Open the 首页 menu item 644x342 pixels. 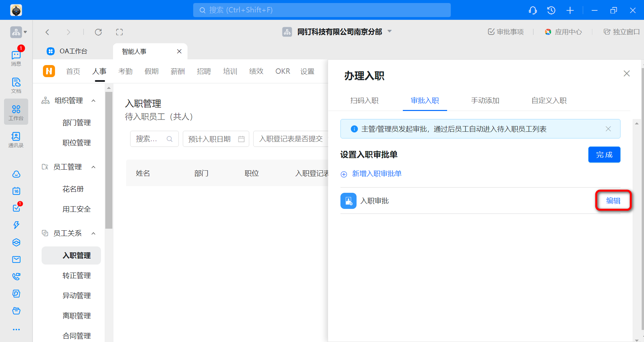73,71
